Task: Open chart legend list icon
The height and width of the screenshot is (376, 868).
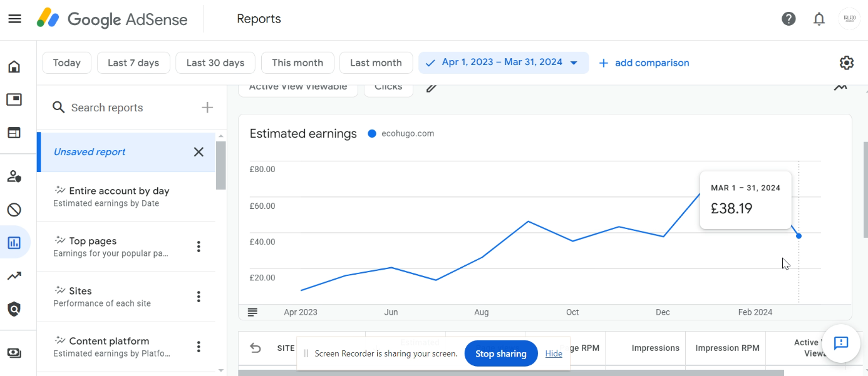Action: point(252,312)
